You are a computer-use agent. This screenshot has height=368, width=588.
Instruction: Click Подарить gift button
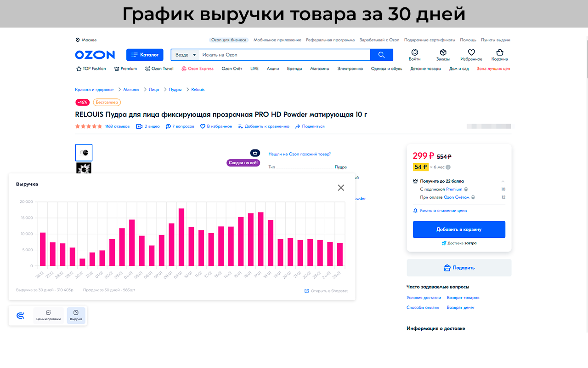click(x=459, y=268)
